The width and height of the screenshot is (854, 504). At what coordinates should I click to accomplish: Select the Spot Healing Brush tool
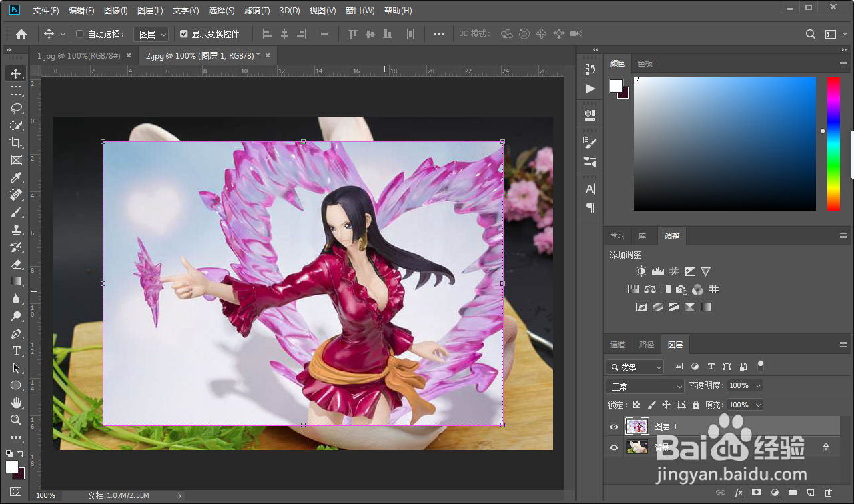click(x=16, y=195)
